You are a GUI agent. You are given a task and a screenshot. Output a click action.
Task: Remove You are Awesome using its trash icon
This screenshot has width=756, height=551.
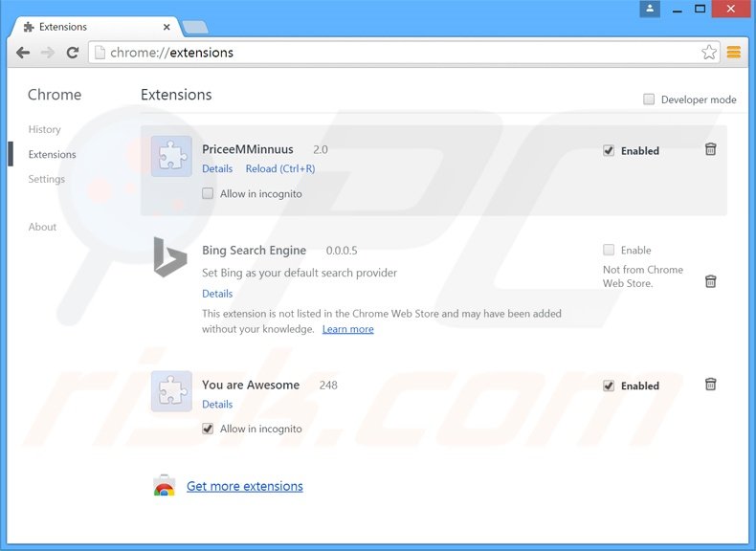710,385
